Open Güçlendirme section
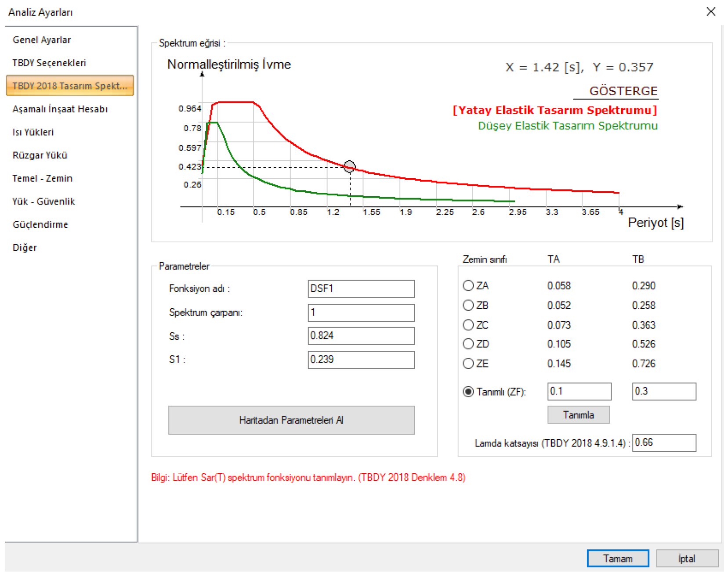The image size is (728, 576). click(40, 225)
